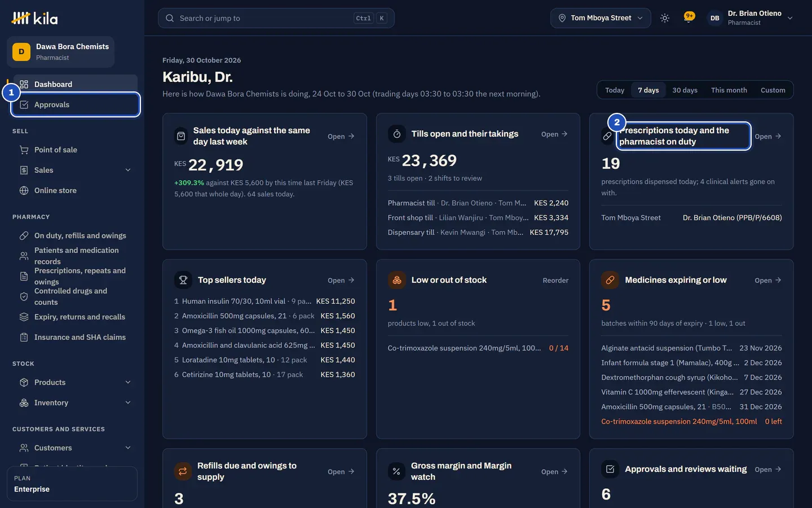Select the 7 days range tab
Image resolution: width=812 pixels, height=508 pixels.
(648, 90)
